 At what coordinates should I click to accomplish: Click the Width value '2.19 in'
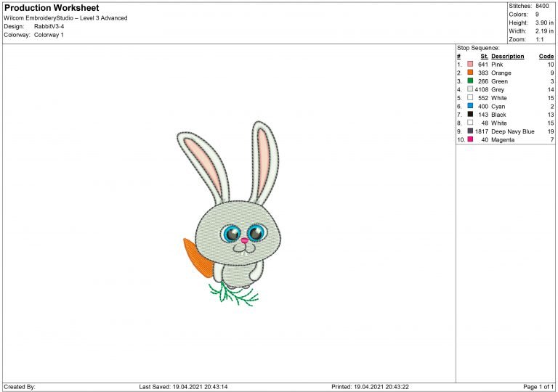pos(544,31)
